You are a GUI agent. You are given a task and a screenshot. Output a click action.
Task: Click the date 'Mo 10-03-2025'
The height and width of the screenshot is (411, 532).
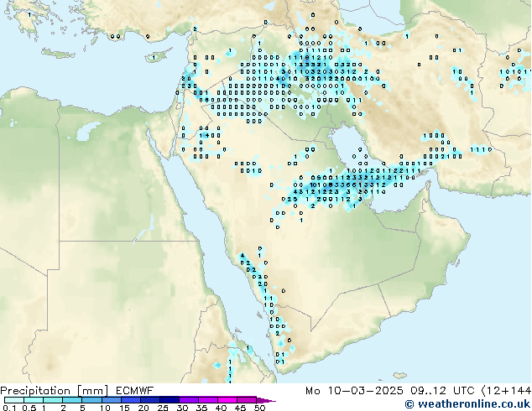pos(354,391)
